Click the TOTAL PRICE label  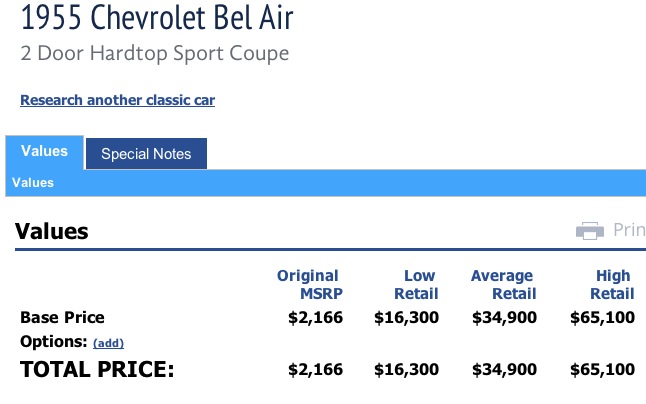click(x=97, y=369)
